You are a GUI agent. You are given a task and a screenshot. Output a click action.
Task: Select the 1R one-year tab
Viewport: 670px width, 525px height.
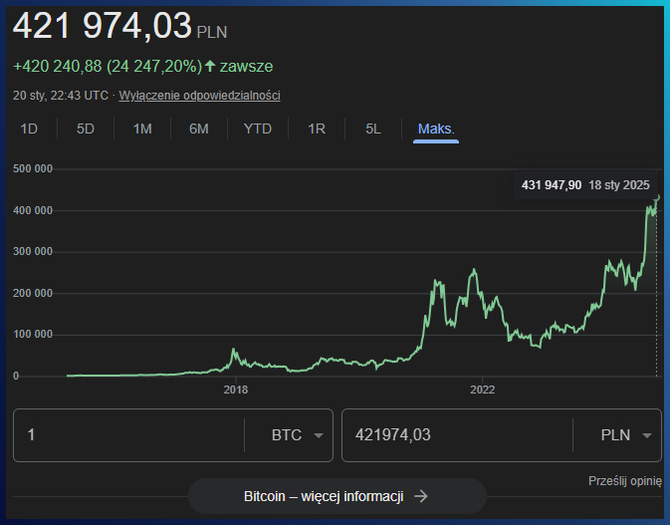click(x=317, y=129)
